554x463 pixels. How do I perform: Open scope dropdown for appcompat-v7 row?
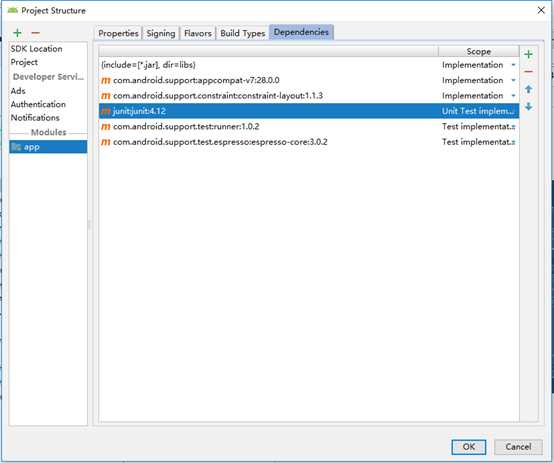(513, 81)
